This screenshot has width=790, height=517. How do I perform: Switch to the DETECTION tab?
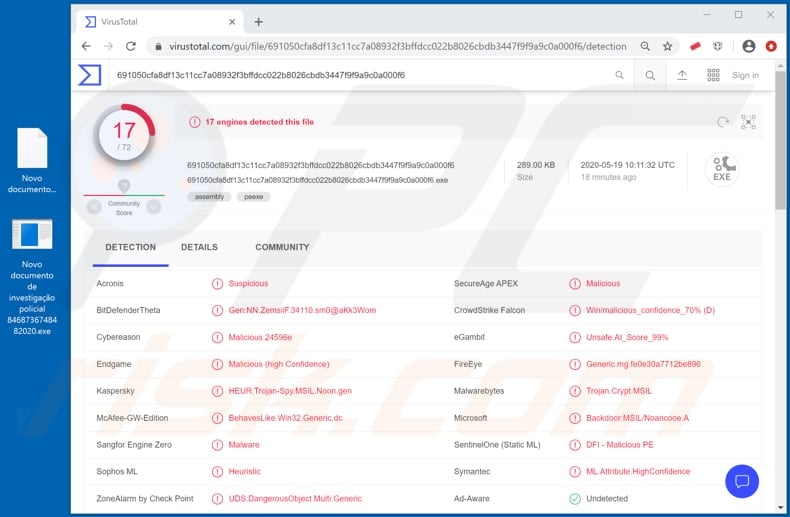130,247
